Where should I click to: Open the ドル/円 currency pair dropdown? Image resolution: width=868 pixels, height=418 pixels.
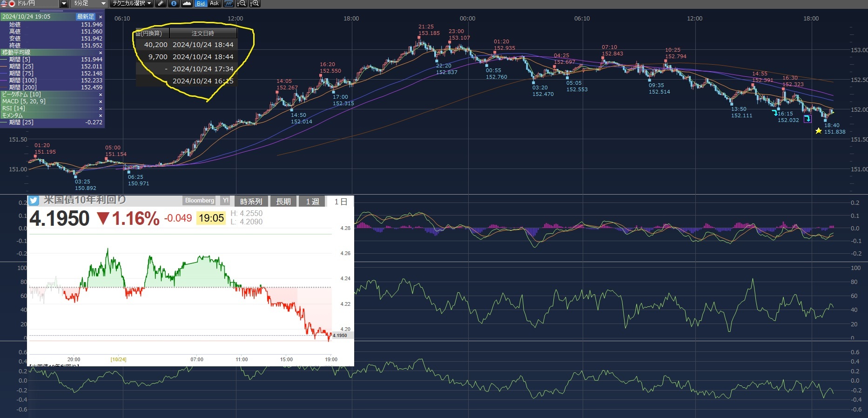pos(64,4)
